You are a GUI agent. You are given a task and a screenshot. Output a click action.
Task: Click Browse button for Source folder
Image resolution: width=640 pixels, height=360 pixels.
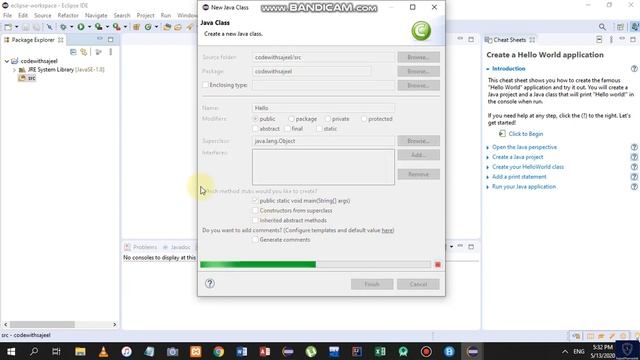(418, 57)
